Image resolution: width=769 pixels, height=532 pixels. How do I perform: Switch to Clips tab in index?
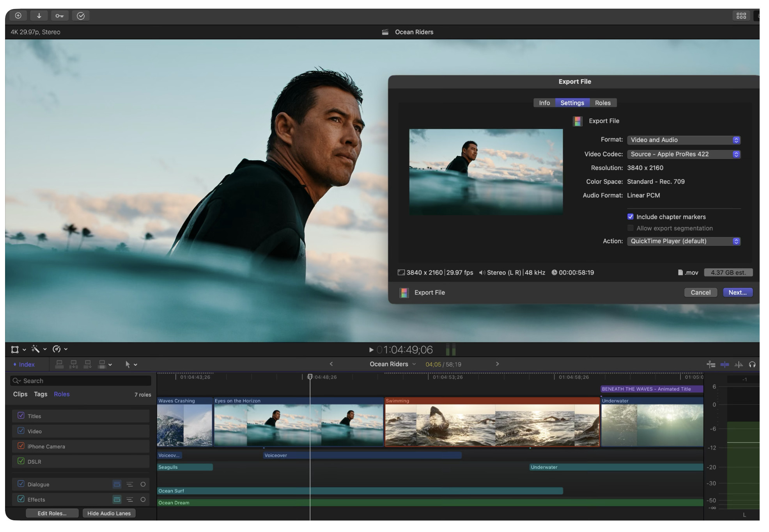pos(20,394)
